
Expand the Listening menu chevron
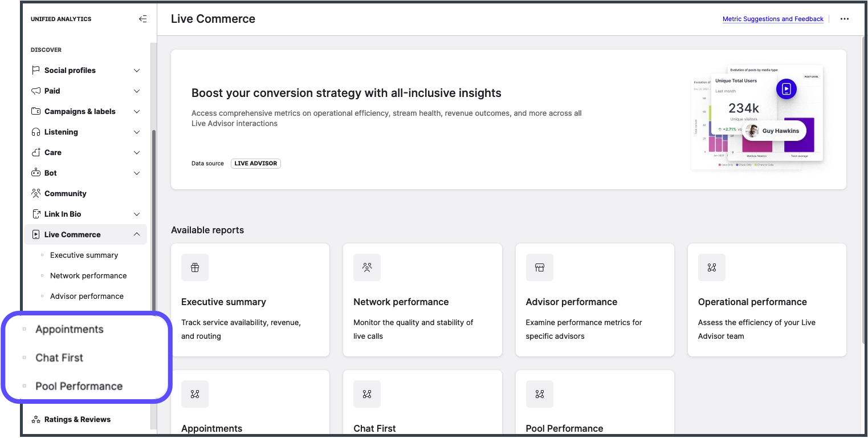(x=137, y=132)
